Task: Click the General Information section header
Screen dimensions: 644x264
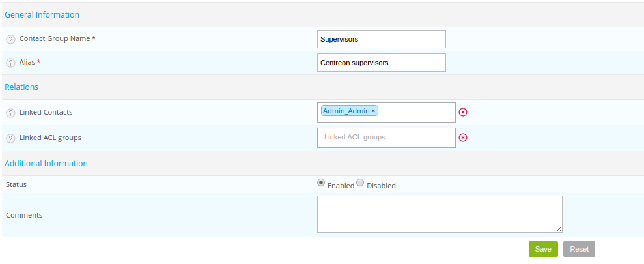Action: [x=42, y=14]
